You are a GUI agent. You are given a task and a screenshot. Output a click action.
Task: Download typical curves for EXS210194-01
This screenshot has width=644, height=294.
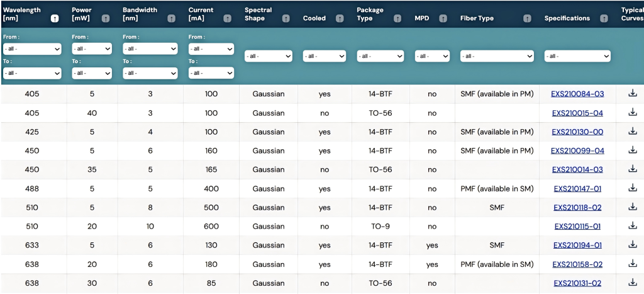point(633,245)
